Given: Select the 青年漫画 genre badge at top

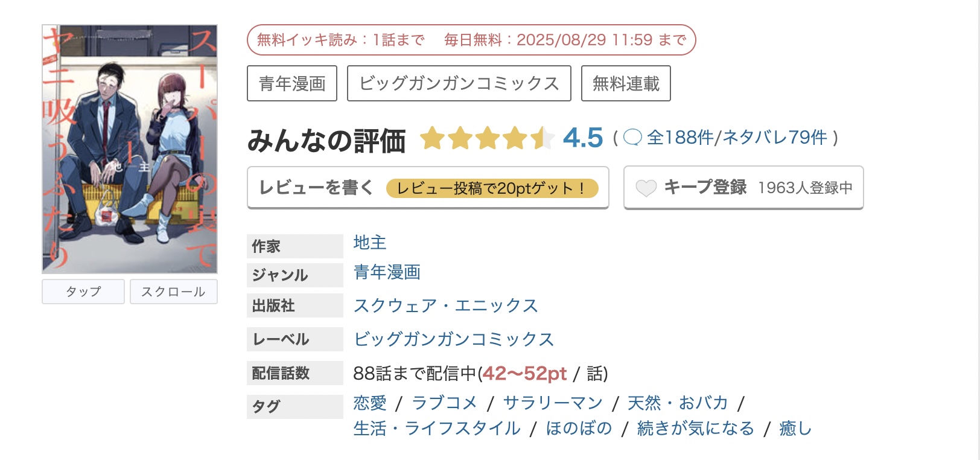Looking at the screenshot, I should [291, 83].
